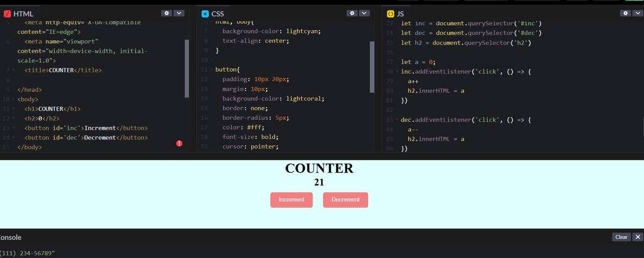Collapse the h1 fold arrow on line 11 in HTML
Viewport: 644px width, 258px height.
click(13, 109)
